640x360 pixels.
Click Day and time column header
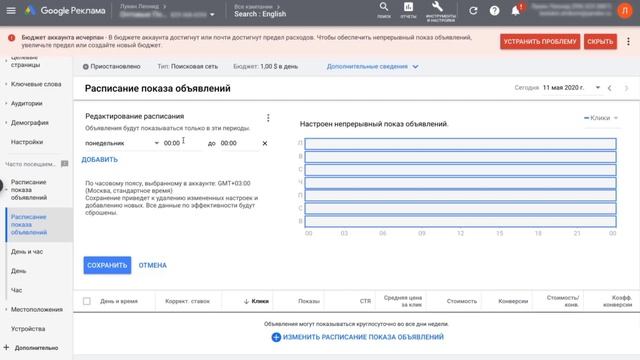(119, 301)
